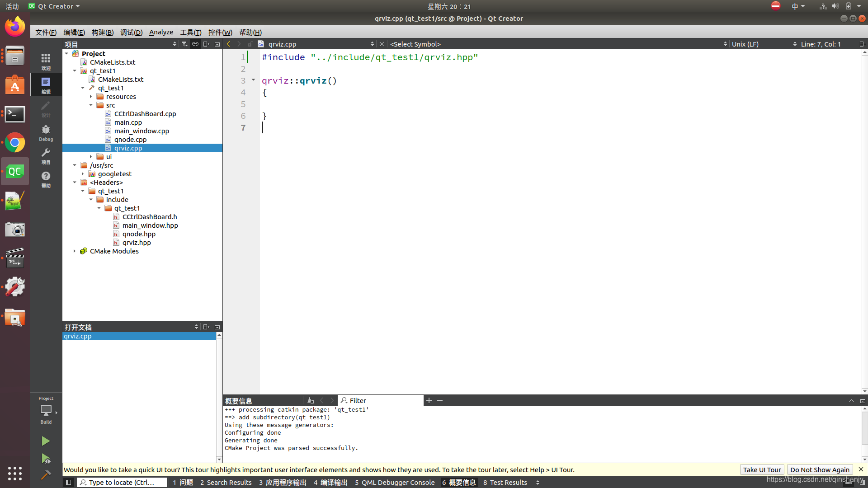Switch to QML Debugger Console tab

click(395, 482)
